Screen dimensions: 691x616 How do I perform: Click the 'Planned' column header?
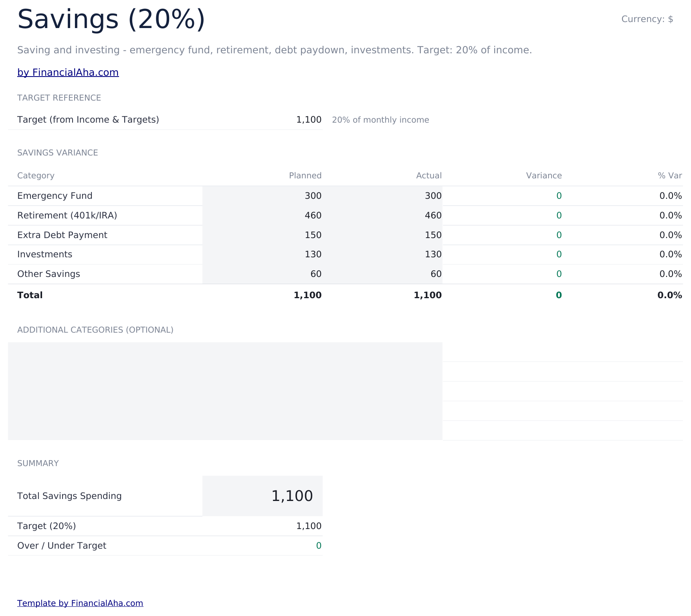[305, 176]
